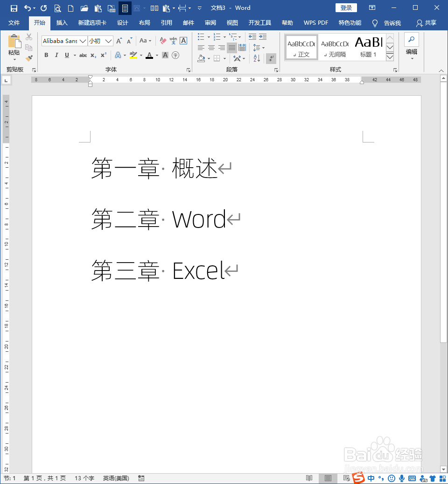Increase paragraph indent
Viewport: 448px width, 484px height.
point(263,37)
